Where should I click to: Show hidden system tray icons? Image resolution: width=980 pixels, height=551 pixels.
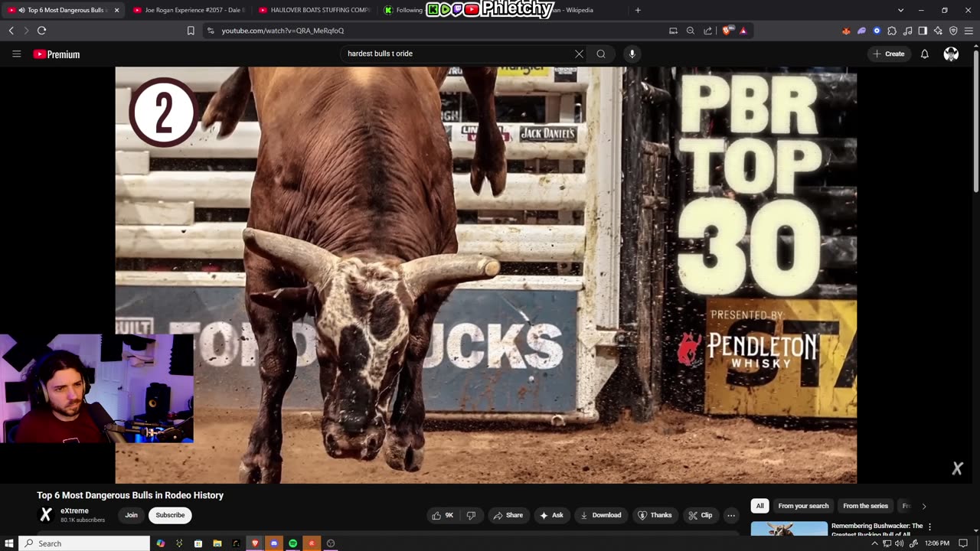coord(874,543)
